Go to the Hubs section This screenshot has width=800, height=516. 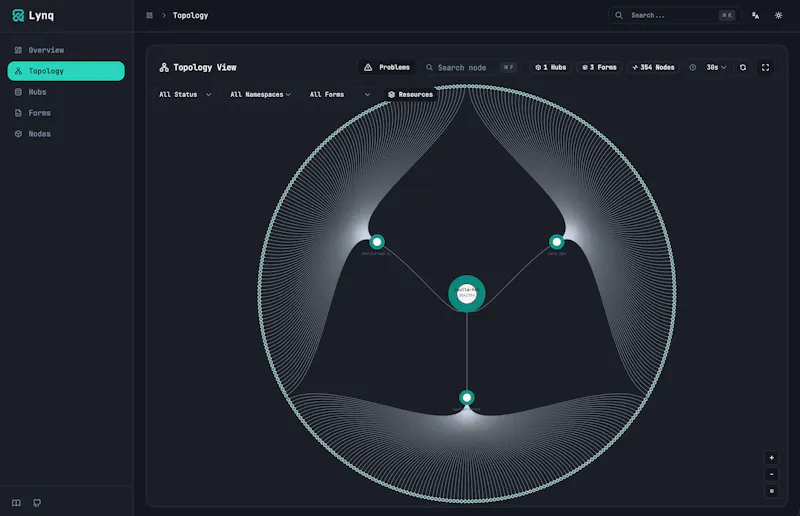pyautogui.click(x=66, y=92)
